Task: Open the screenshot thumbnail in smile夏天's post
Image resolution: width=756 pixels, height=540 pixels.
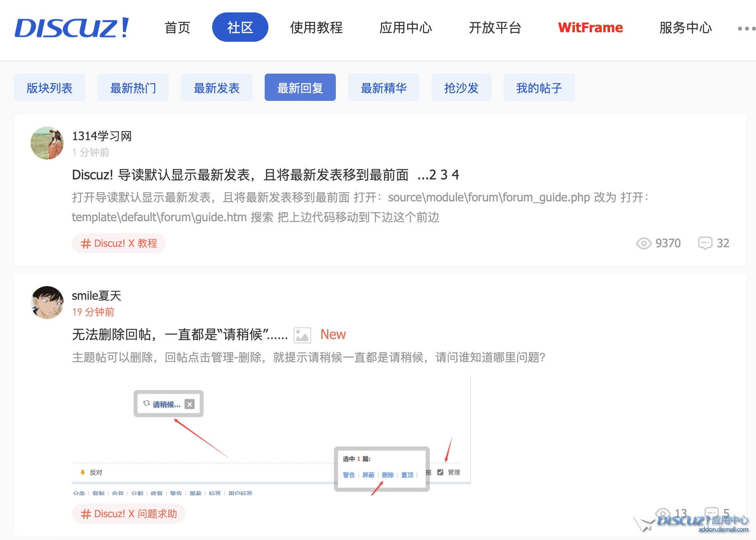Action: coord(271,435)
